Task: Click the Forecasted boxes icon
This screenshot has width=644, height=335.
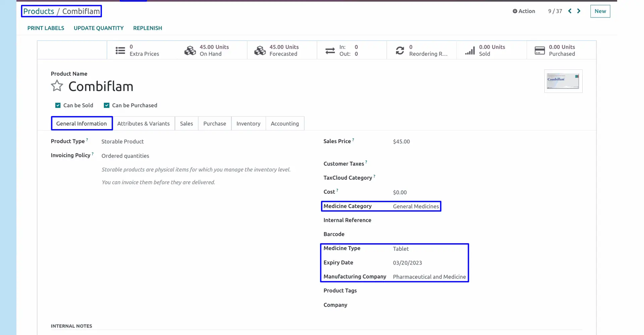Action: point(260,50)
